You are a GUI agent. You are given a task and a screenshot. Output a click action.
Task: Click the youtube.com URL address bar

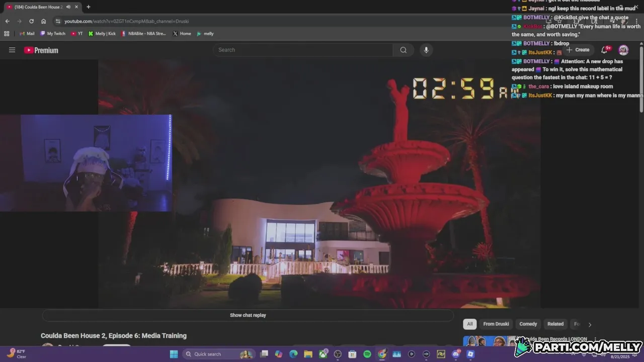[126, 21]
